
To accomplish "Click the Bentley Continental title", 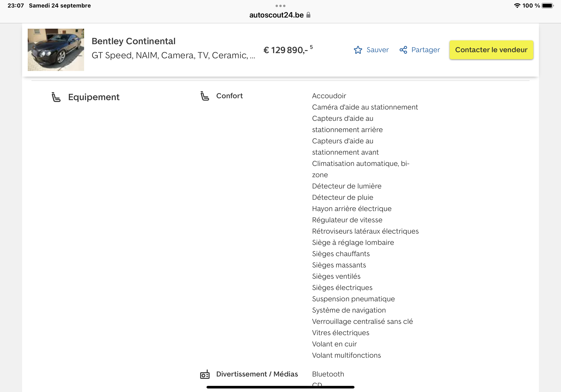I will coord(133,41).
